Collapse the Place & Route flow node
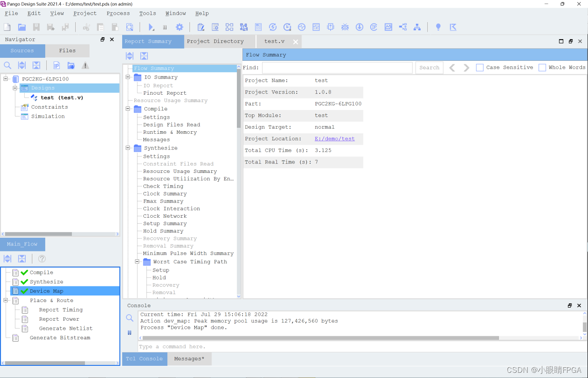 point(6,301)
